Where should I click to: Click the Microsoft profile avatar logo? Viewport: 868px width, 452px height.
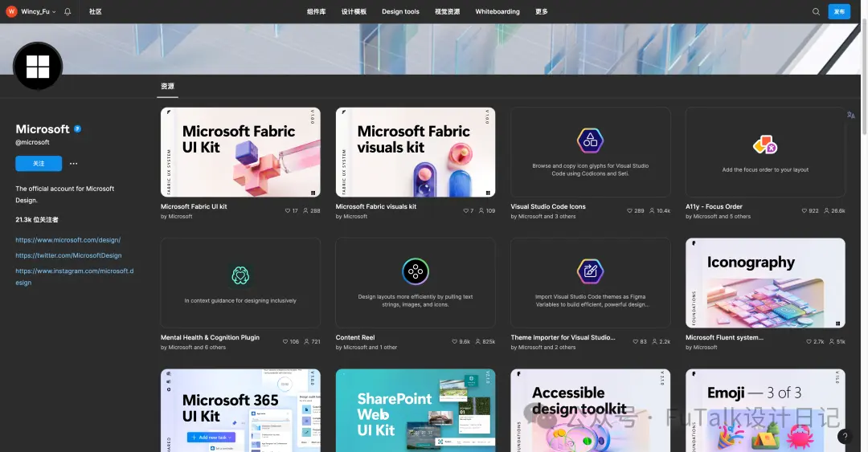click(38, 67)
